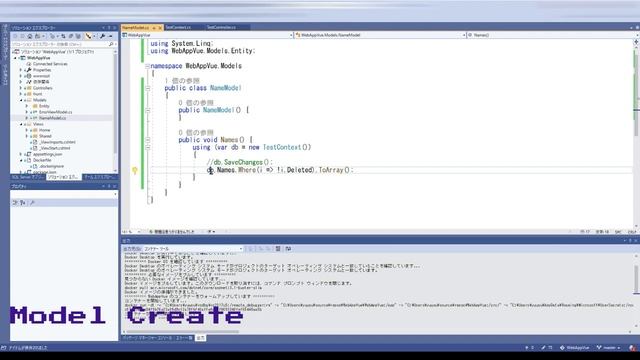Expand the Entity folder under Models
The width and height of the screenshot is (640, 360).
tap(27, 106)
